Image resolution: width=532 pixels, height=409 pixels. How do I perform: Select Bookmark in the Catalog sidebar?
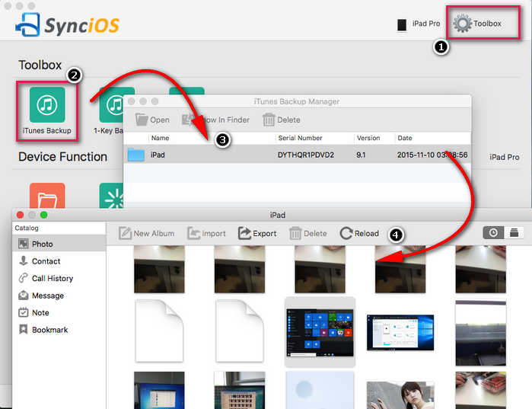click(59, 330)
